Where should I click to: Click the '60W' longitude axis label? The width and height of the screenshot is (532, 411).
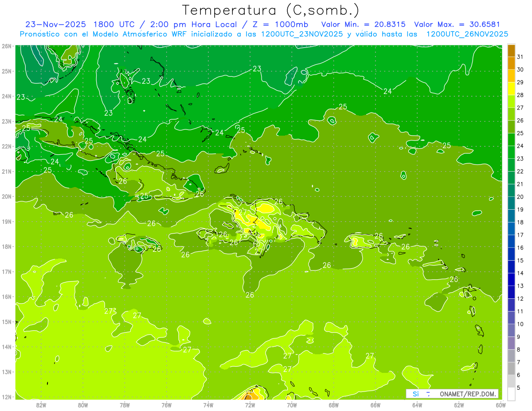click(x=501, y=405)
